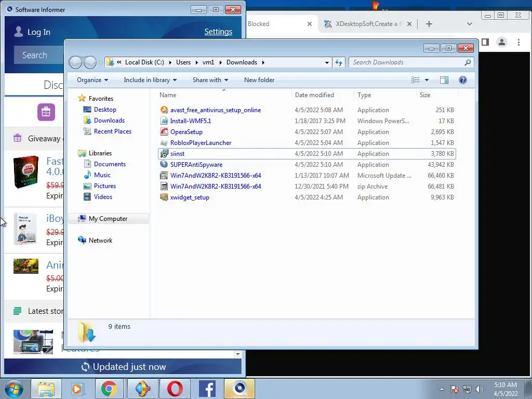Open Chrome from the taskbar
532x399 pixels.
109,389
